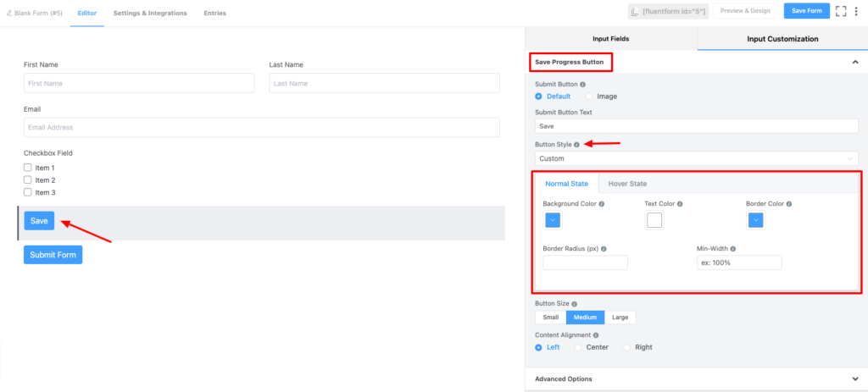868x392 pixels.
Task: Select the Image radio option
Action: click(x=589, y=97)
